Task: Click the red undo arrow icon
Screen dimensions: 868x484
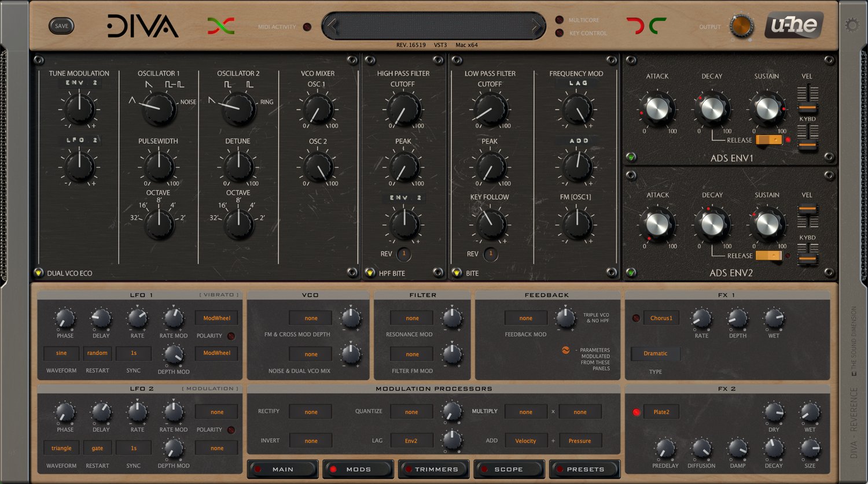Action: coord(635,26)
